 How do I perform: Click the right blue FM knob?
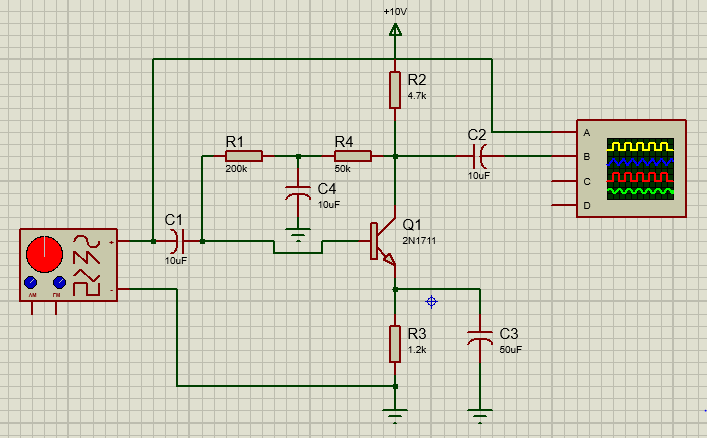pyautogui.click(x=59, y=282)
